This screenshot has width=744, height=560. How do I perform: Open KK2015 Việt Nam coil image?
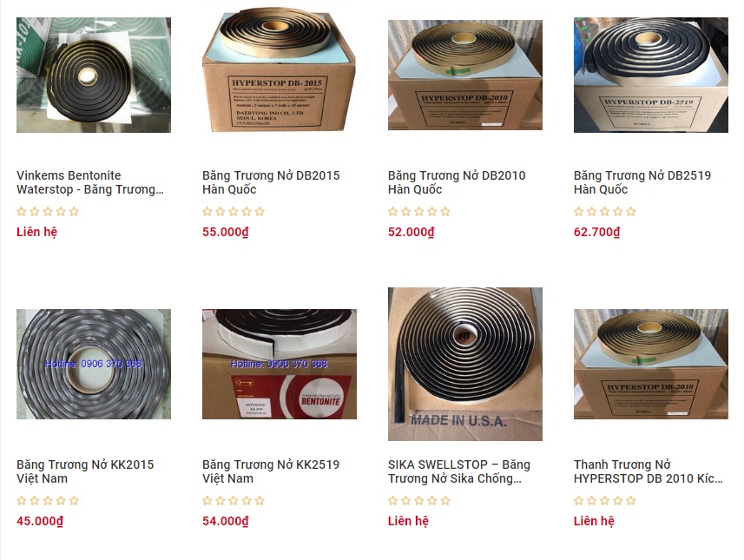[x=94, y=364]
